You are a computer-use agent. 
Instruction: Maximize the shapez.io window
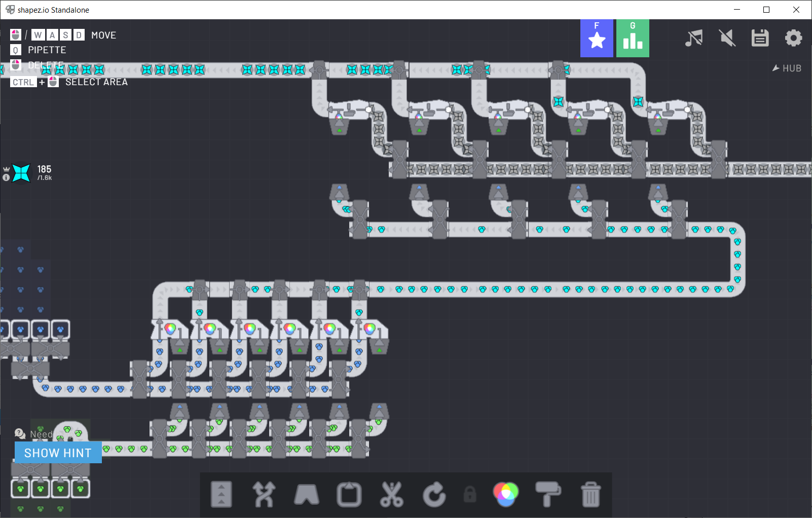pos(766,10)
